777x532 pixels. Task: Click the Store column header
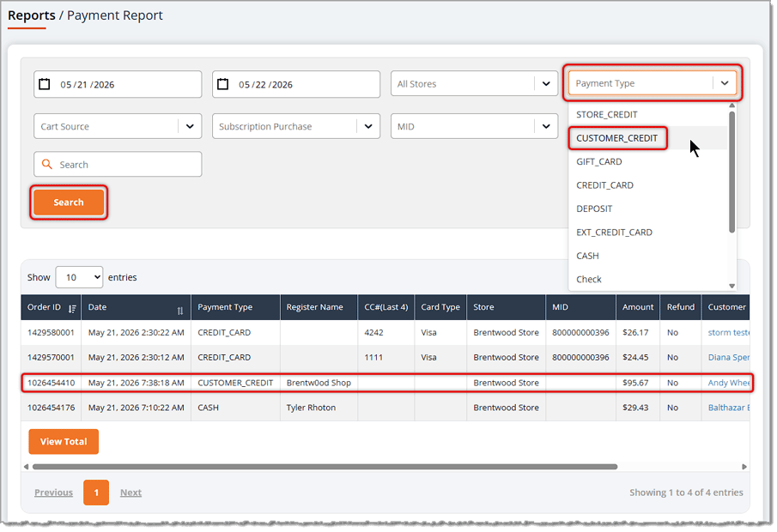(x=506, y=307)
